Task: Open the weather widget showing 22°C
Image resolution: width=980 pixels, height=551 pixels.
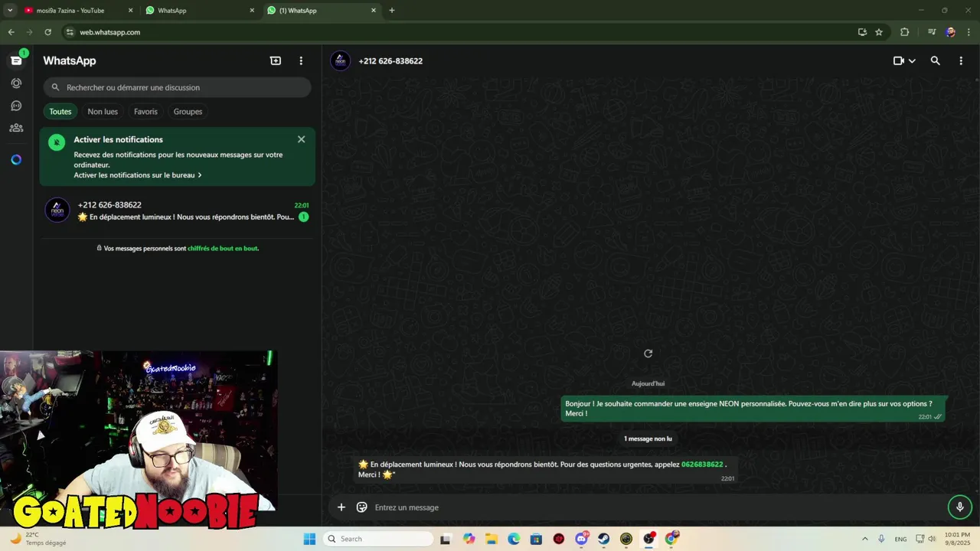Action: tap(37, 539)
